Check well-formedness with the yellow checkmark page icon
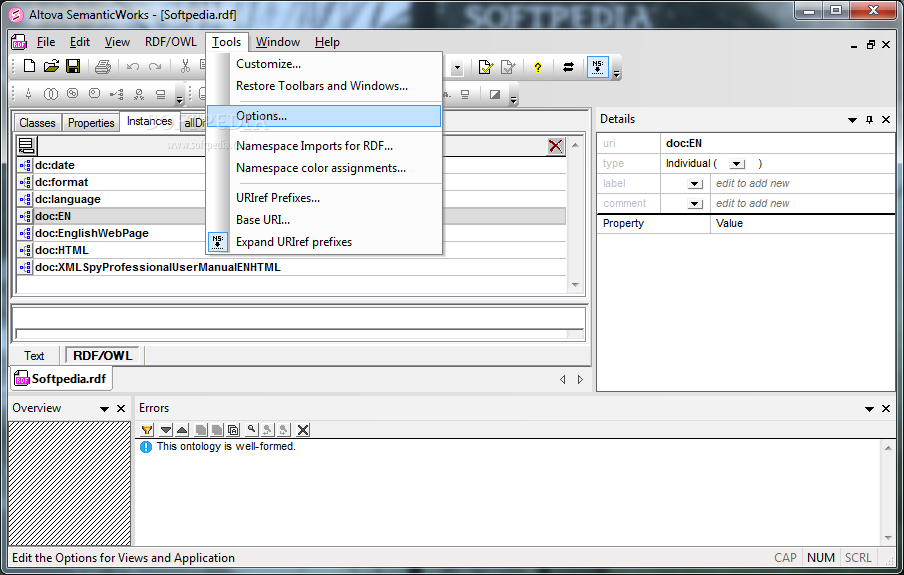Image resolution: width=904 pixels, height=575 pixels. 486,67
